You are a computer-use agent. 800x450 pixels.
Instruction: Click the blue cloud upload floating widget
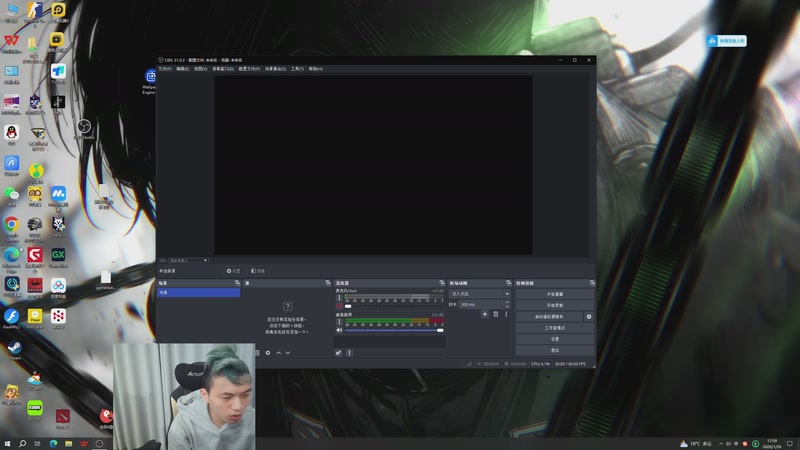(727, 41)
